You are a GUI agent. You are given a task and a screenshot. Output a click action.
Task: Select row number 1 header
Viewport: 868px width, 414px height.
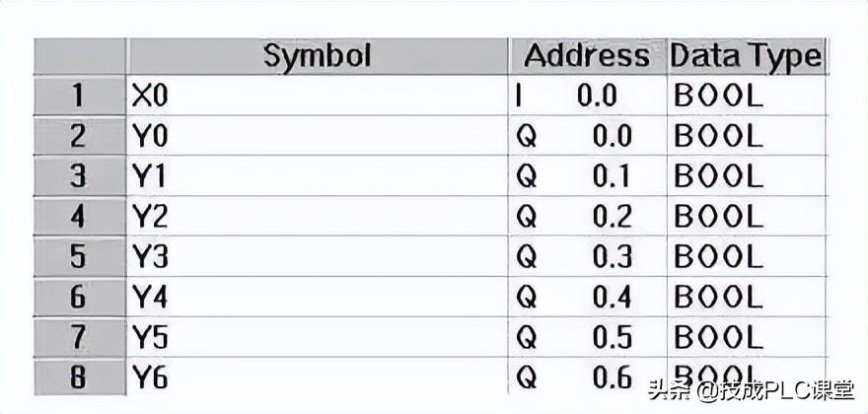tap(79, 96)
